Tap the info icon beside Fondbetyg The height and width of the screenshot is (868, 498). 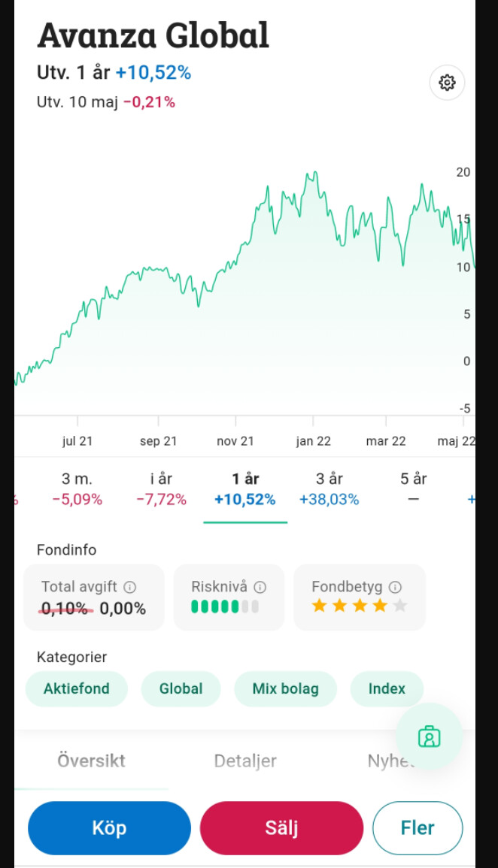click(x=395, y=587)
